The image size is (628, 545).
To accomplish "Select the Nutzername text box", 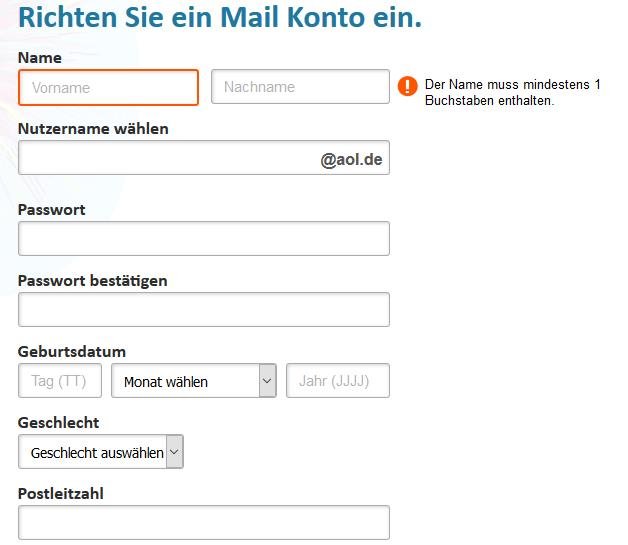I will click(204, 158).
